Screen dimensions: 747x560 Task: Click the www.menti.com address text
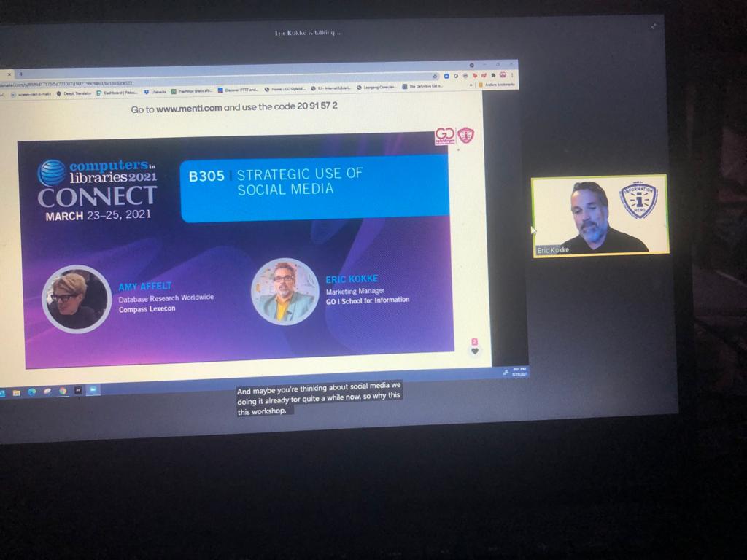(189, 108)
